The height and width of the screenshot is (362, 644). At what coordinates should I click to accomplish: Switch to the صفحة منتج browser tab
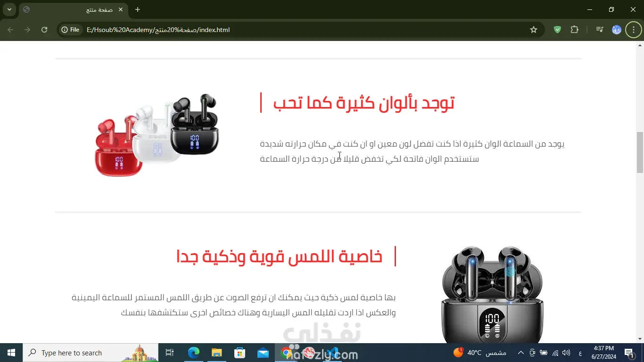coord(73,9)
